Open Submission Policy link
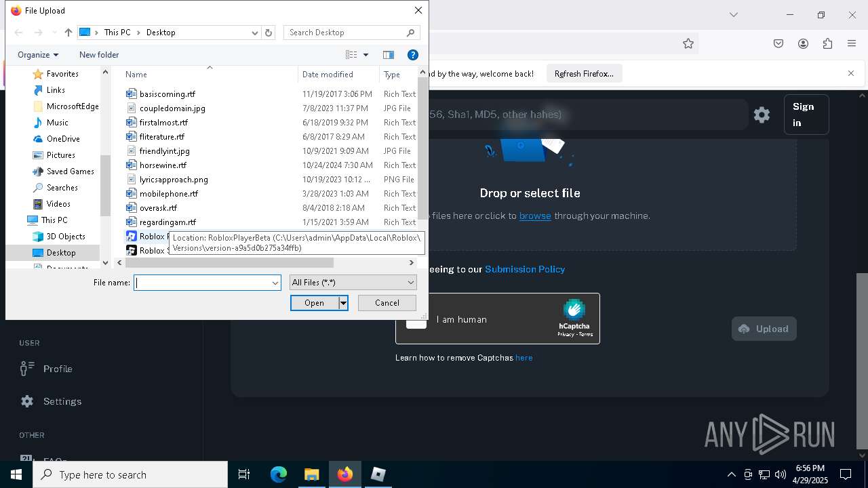The height and width of the screenshot is (488, 868). 525,269
